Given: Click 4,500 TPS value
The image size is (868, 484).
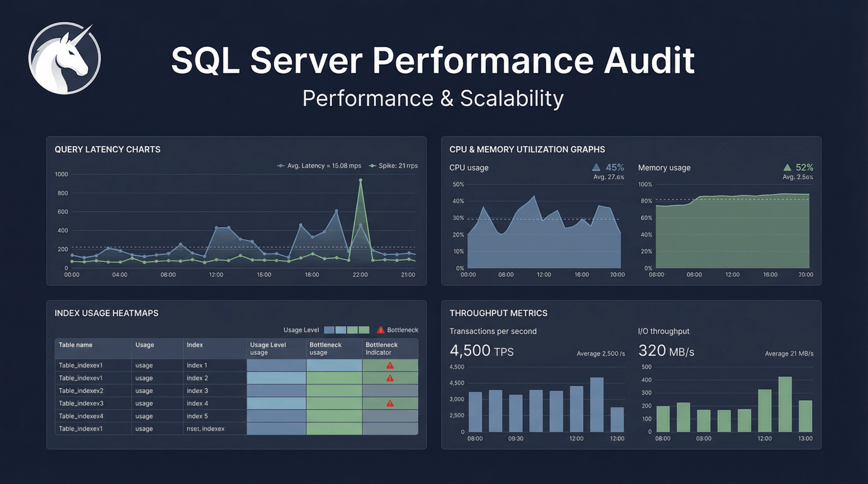Looking at the screenshot, I should (x=481, y=351).
